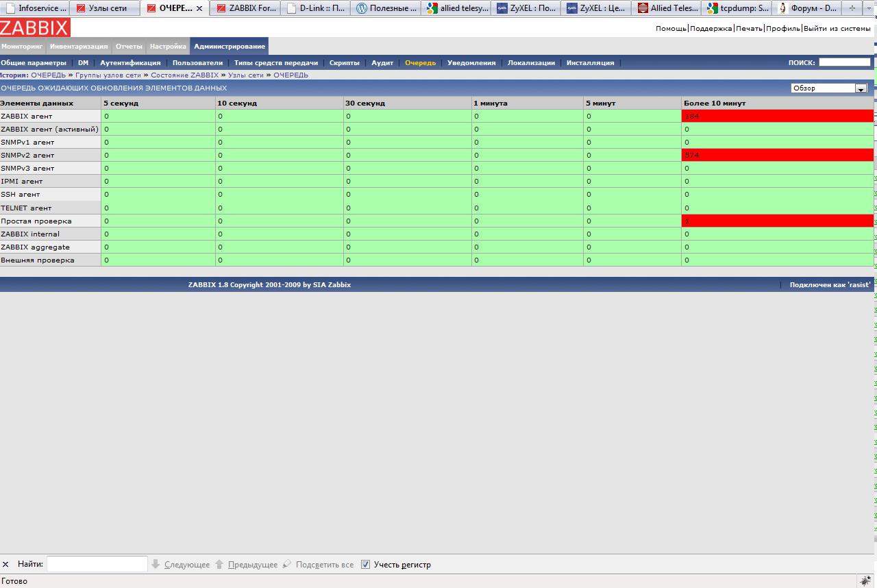The image size is (877, 588).
Task: Switch to the Узлы сети browser tab
Action: click(x=105, y=8)
